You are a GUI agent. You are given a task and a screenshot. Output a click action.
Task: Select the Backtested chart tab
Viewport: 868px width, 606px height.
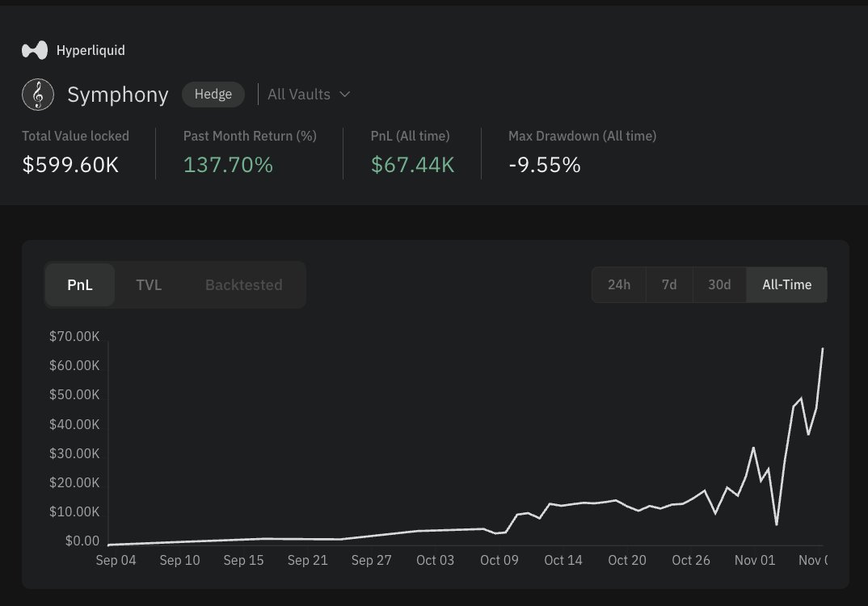coord(243,285)
